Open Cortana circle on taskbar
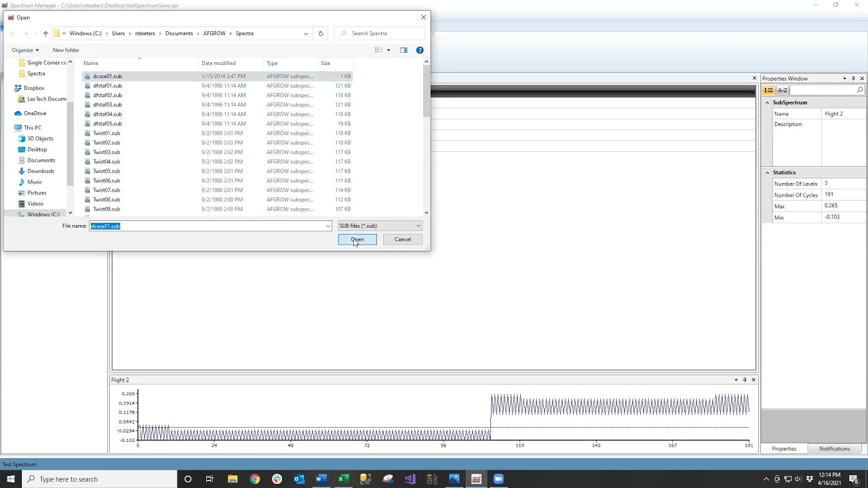This screenshot has height=488, width=868. click(188, 479)
